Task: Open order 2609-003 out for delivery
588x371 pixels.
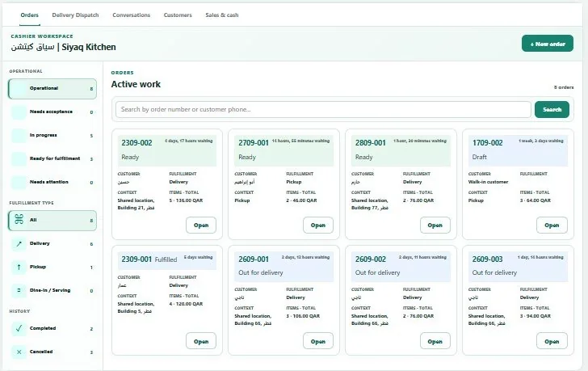Action: (x=552, y=341)
